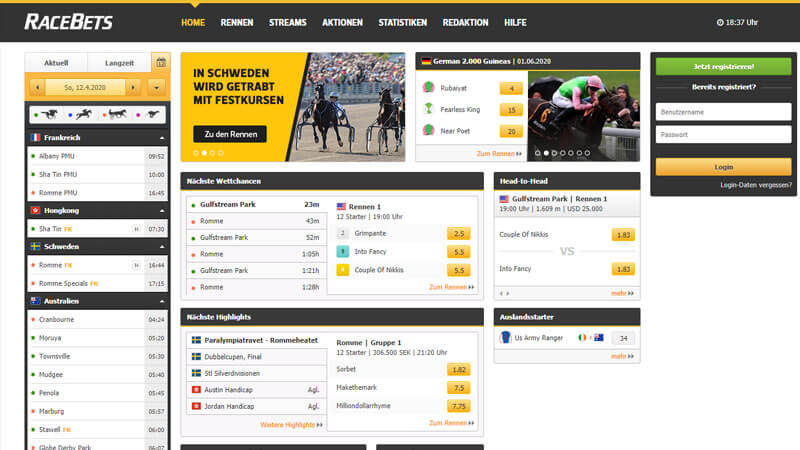Viewport: 800px width, 450px height.
Task: Click the Rubaiyat jockey silks icon
Action: click(x=429, y=88)
